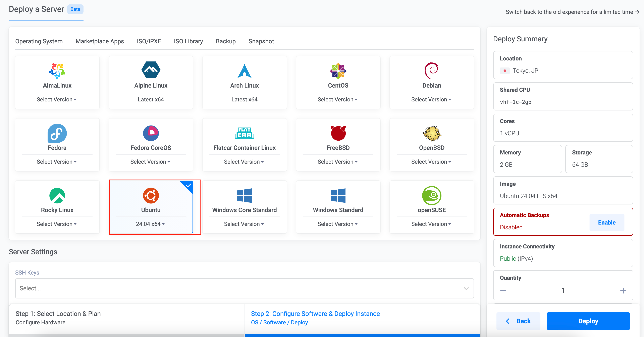Image resolution: width=644 pixels, height=337 pixels.
Task: Select the openSUSE chameleon icon
Action: [431, 195]
